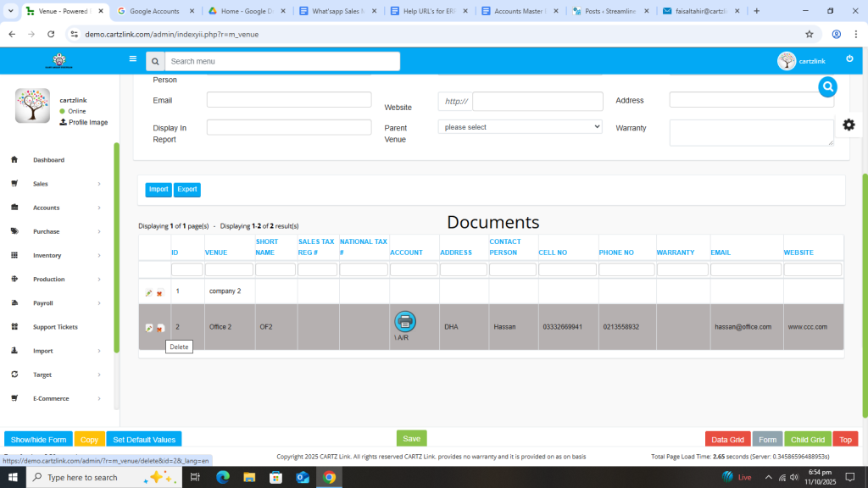Click the green Save button

coord(411,439)
